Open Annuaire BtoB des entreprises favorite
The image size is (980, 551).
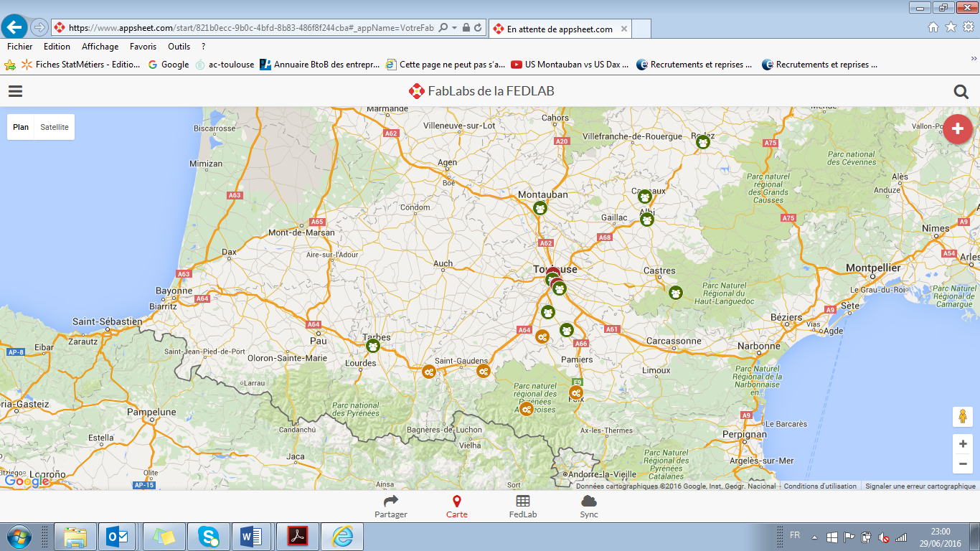pyautogui.click(x=320, y=65)
